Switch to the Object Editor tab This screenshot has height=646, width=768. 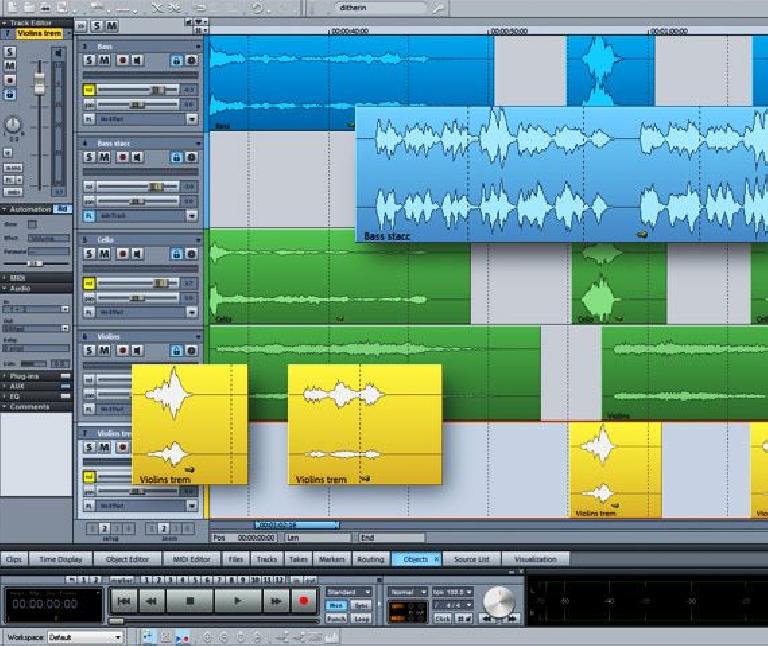point(126,559)
